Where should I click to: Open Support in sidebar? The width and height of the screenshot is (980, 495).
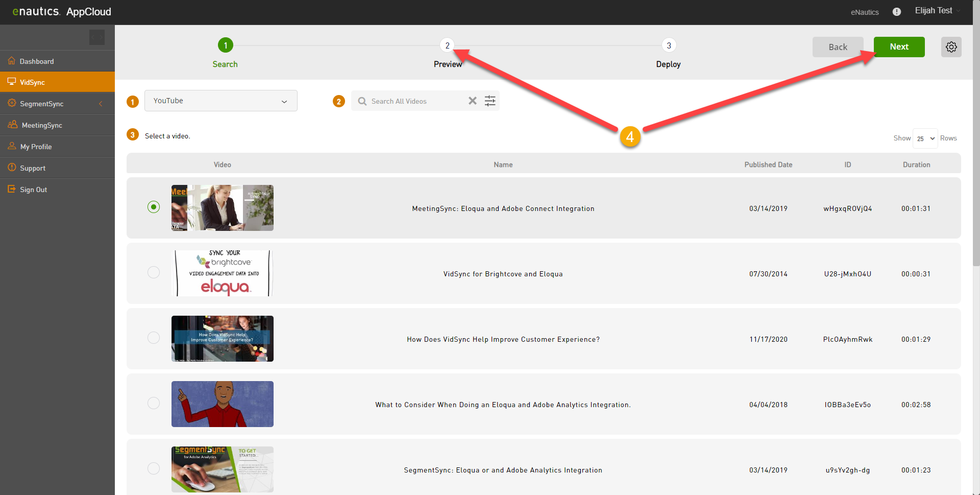coord(57,168)
